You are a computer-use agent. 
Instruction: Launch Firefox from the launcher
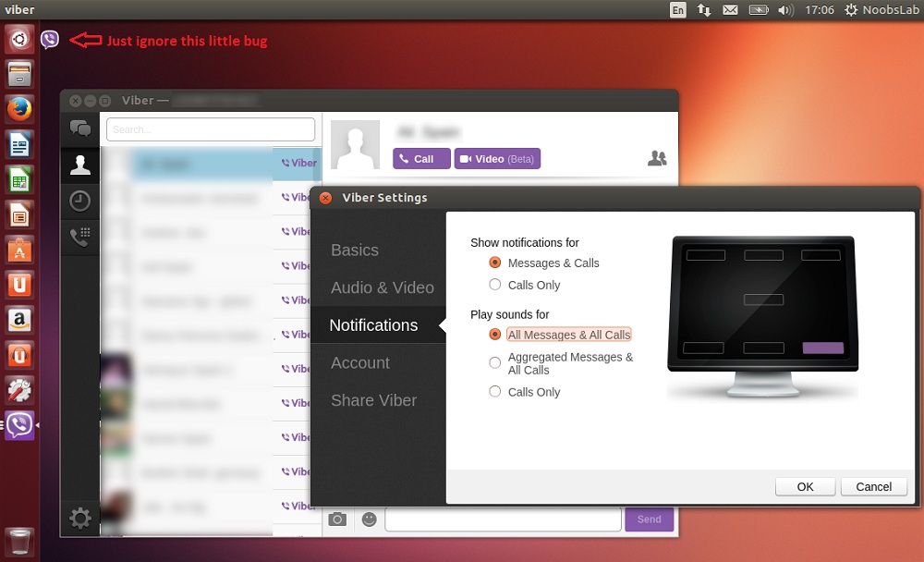pos(19,110)
